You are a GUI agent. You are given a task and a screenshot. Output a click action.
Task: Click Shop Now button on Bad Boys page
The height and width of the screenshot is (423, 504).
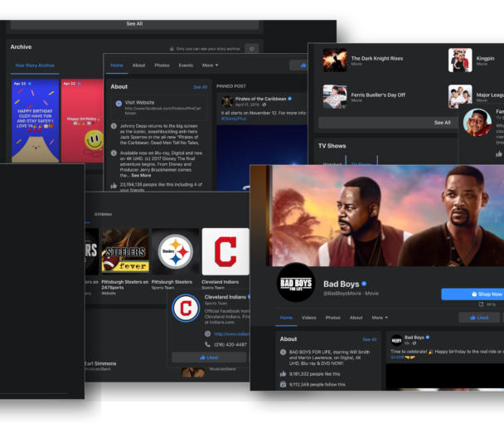pyautogui.click(x=472, y=294)
